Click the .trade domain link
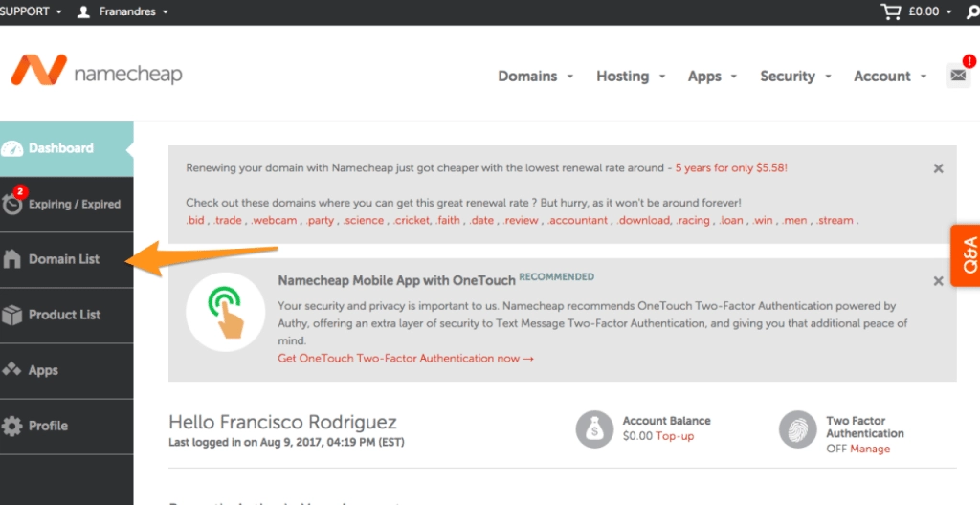Image resolution: width=980 pixels, height=505 pixels. [228, 220]
